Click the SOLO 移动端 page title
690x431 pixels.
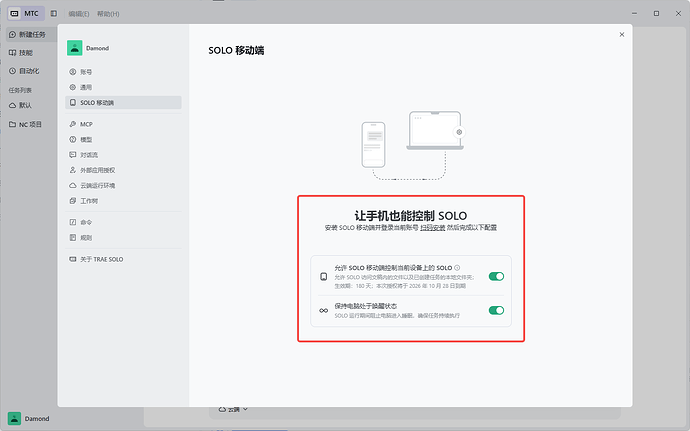[x=236, y=51]
